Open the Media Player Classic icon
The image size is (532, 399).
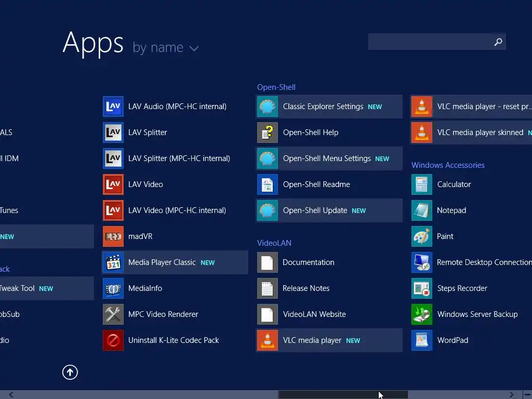click(113, 262)
